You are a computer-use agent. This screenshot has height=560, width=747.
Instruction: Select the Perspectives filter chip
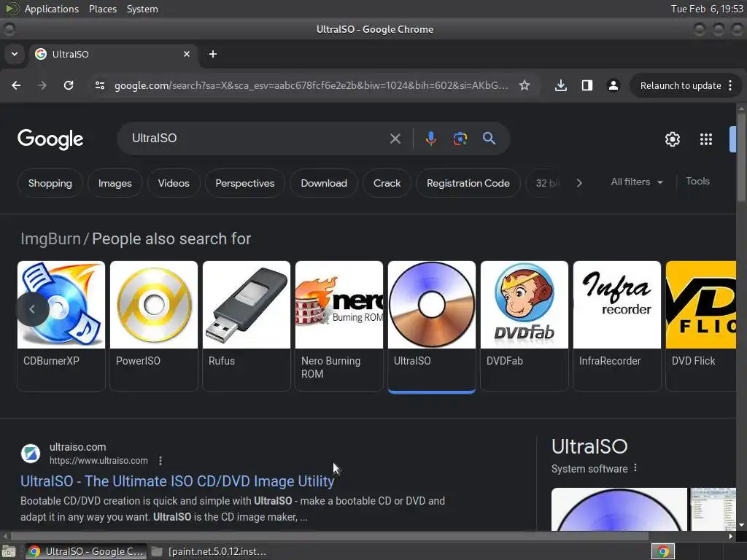click(x=245, y=183)
